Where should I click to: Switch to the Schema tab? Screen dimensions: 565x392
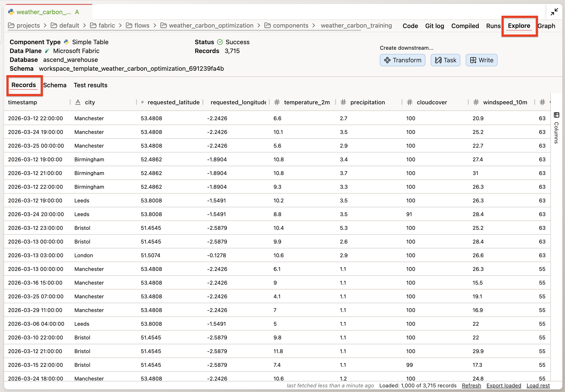55,85
